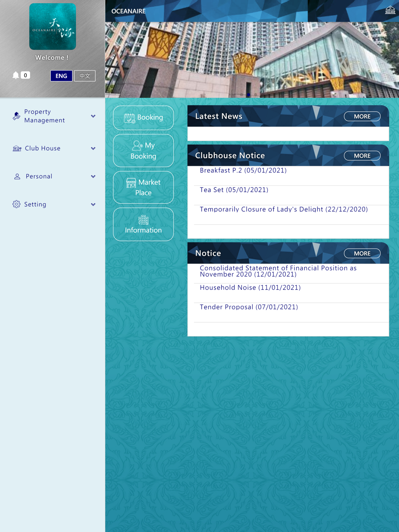Open Property Management menu item
Viewport: 399px width, 532px height.
53,116
